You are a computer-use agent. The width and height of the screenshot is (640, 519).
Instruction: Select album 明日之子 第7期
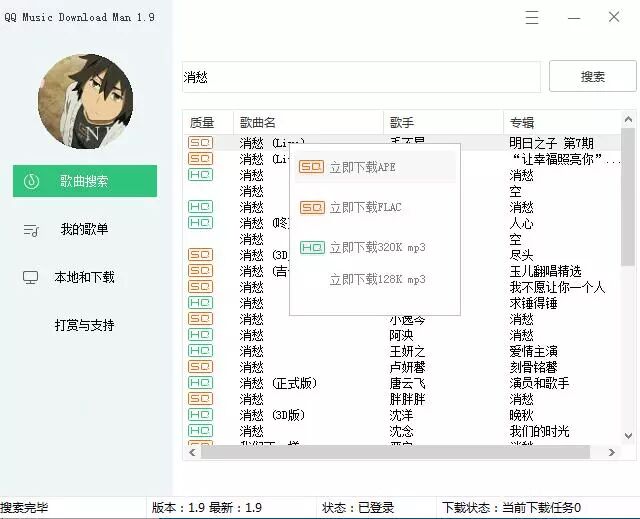[x=551, y=143]
